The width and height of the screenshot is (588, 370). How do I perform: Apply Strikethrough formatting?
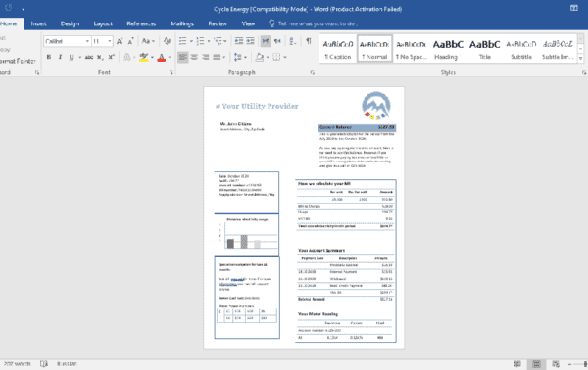point(88,57)
